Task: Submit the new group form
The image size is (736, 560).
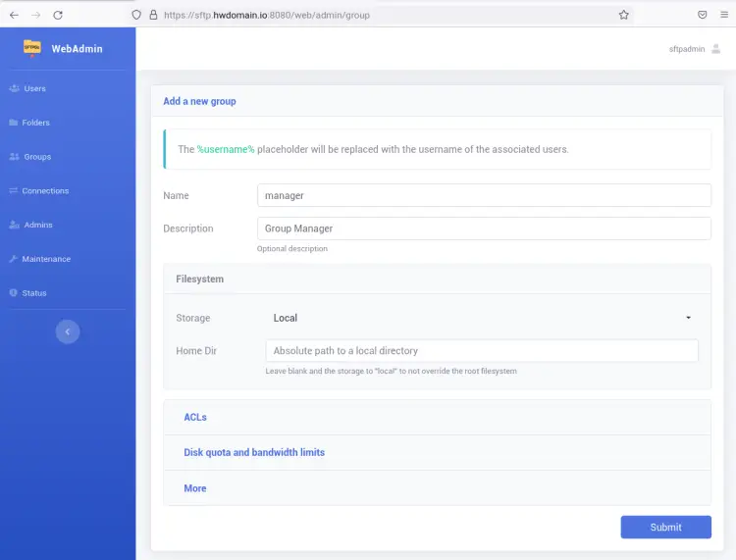Action: pos(665,527)
